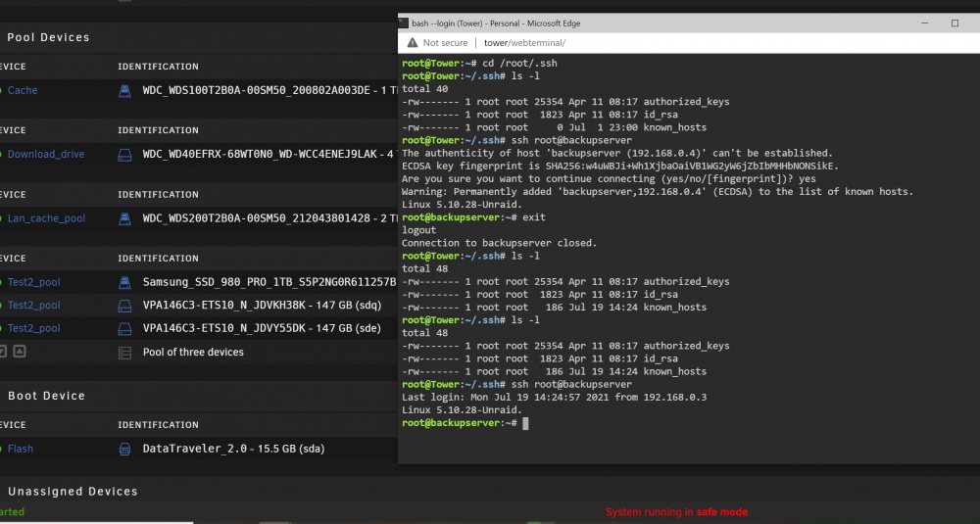Image resolution: width=980 pixels, height=524 pixels.
Task: Click known_hosts entry dated Jul 1 23:00
Action: pyautogui.click(x=554, y=127)
